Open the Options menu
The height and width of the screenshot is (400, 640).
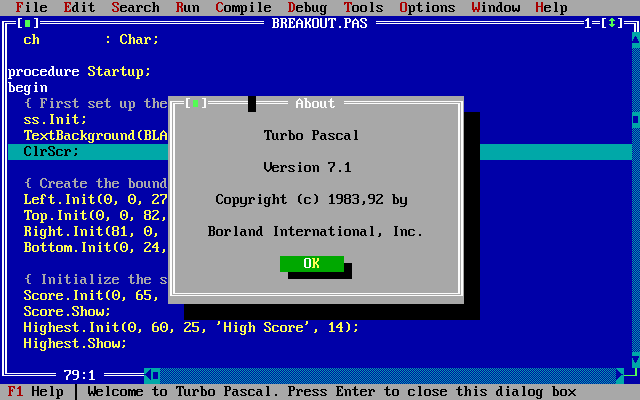tap(427, 7)
